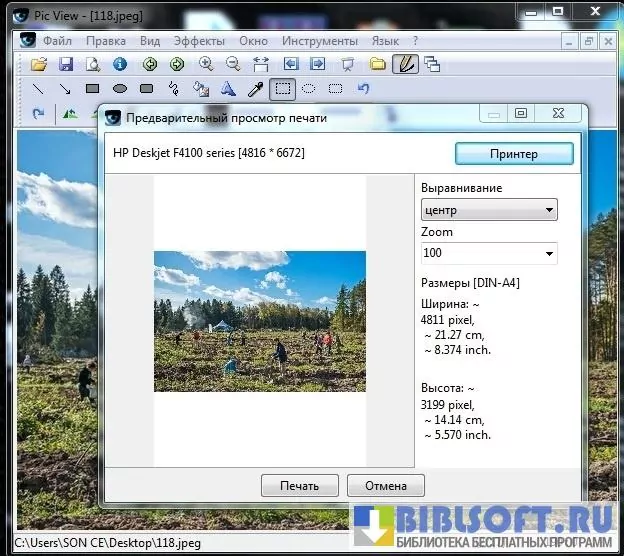This screenshot has width=624, height=556.
Task: Click the Open file folder icon
Action: coord(39,64)
